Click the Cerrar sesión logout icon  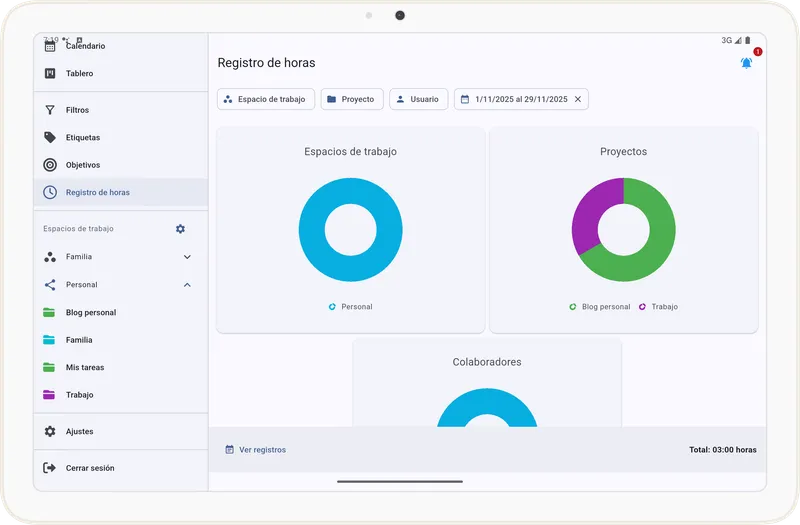coord(50,468)
